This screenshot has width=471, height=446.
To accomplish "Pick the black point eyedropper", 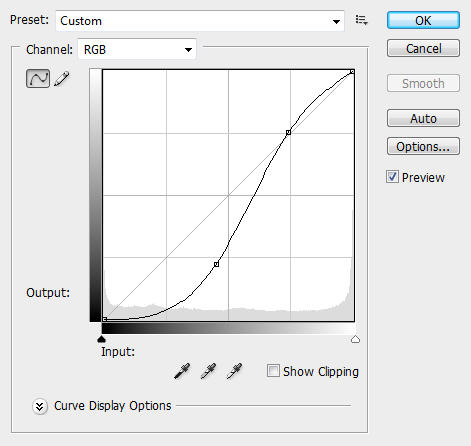I will click(x=182, y=371).
